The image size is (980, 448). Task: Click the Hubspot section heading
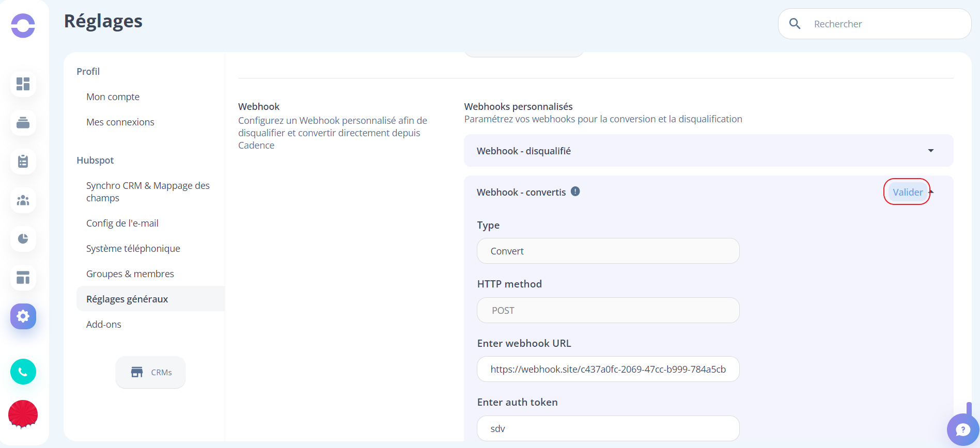coord(95,160)
